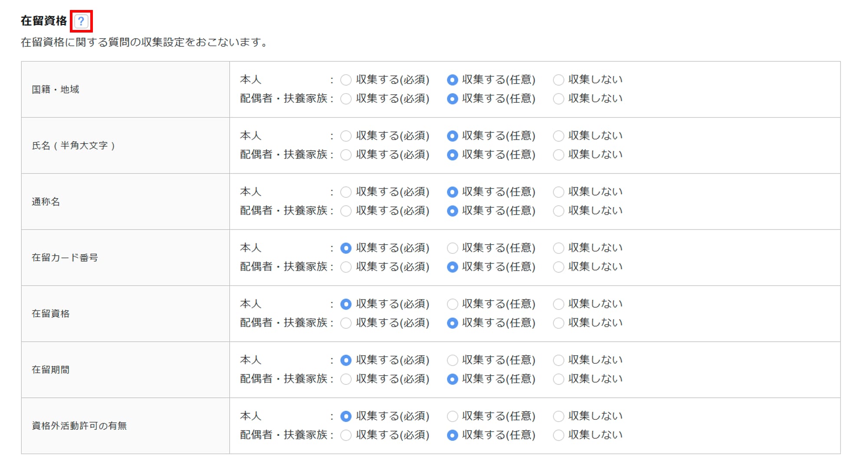
Task: Choose 収集しない for 通称名 配偶者・扶養家族
Action: point(559,211)
